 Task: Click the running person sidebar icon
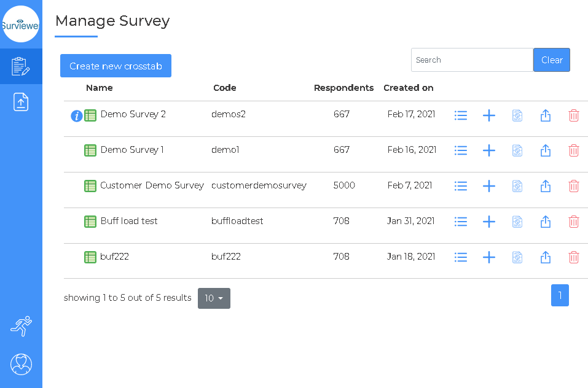(x=21, y=326)
